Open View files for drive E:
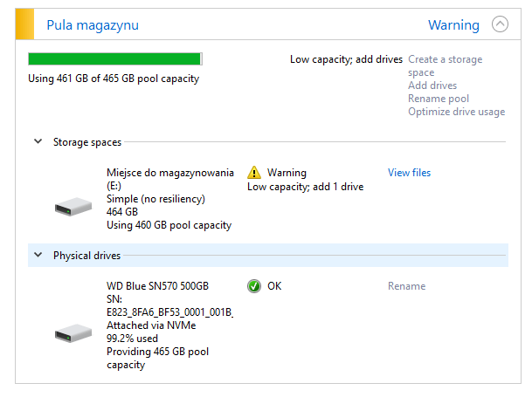Screen dimensions: 532x397 click(409, 173)
